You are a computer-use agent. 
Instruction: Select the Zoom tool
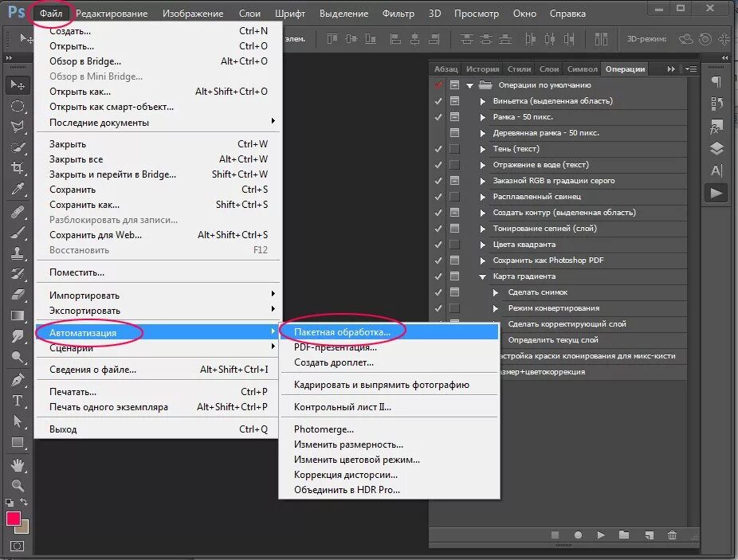[x=18, y=486]
